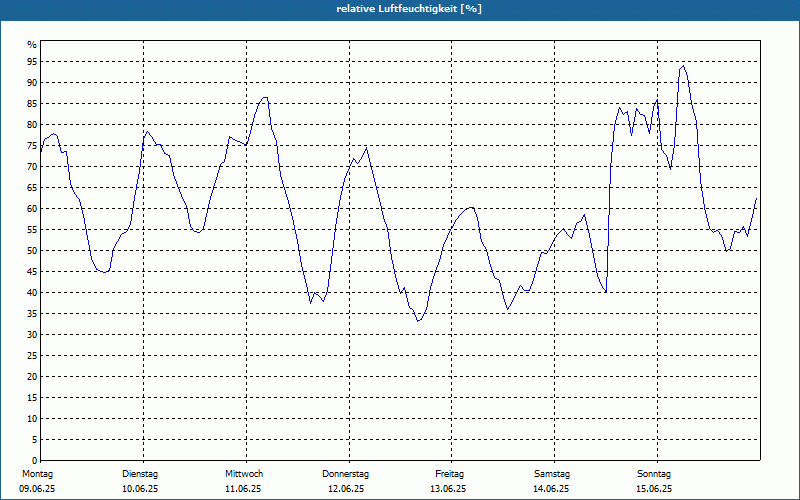Click the Sunday humidity peak near 94%
The image size is (800, 500).
click(683, 66)
